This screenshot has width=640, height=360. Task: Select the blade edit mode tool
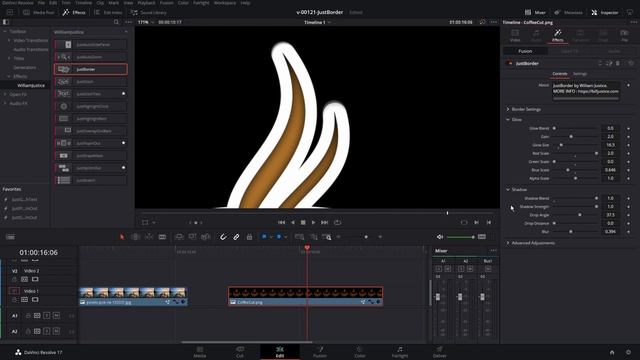pyautogui.click(x=162, y=237)
